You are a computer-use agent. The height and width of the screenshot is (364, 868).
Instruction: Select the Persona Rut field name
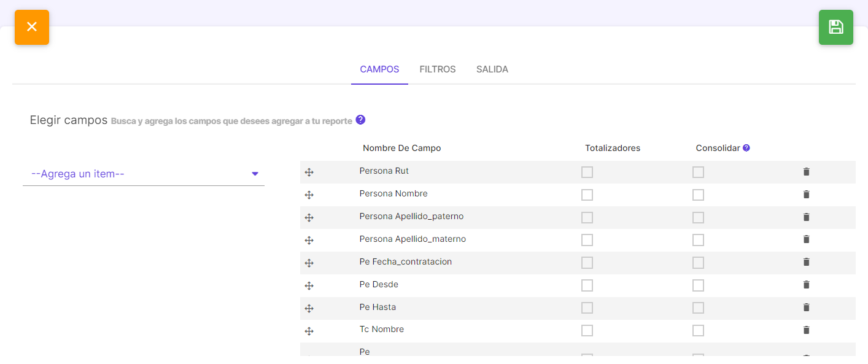point(384,171)
